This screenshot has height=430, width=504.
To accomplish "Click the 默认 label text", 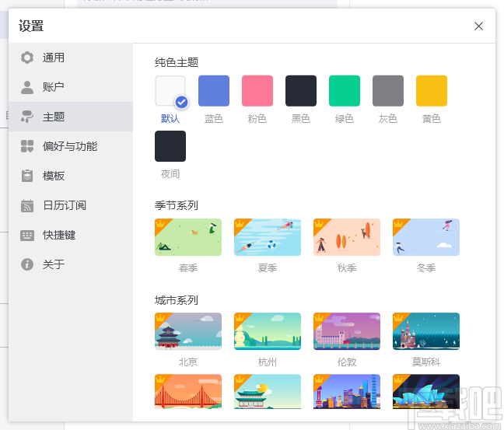I will tap(170, 119).
